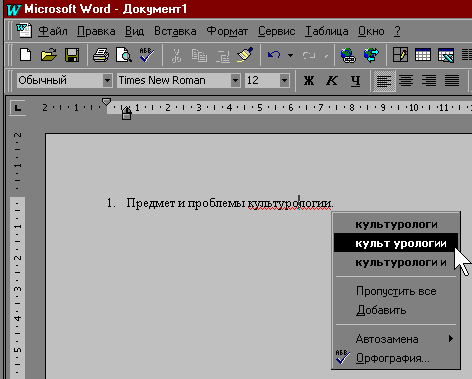Open the Окно menu
The width and height of the screenshot is (472, 379).
pyautogui.click(x=371, y=31)
